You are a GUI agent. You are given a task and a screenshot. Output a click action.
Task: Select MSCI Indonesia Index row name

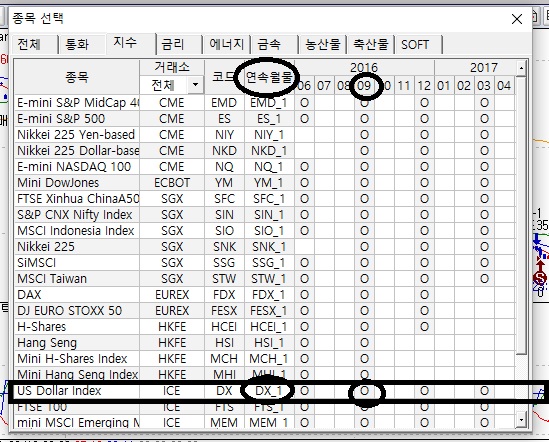76,231
